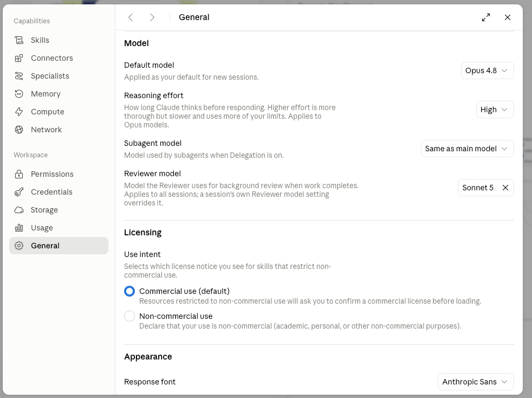Viewport: 532px width, 398px height.
Task: Click the Licensing section heading
Action: 143,233
